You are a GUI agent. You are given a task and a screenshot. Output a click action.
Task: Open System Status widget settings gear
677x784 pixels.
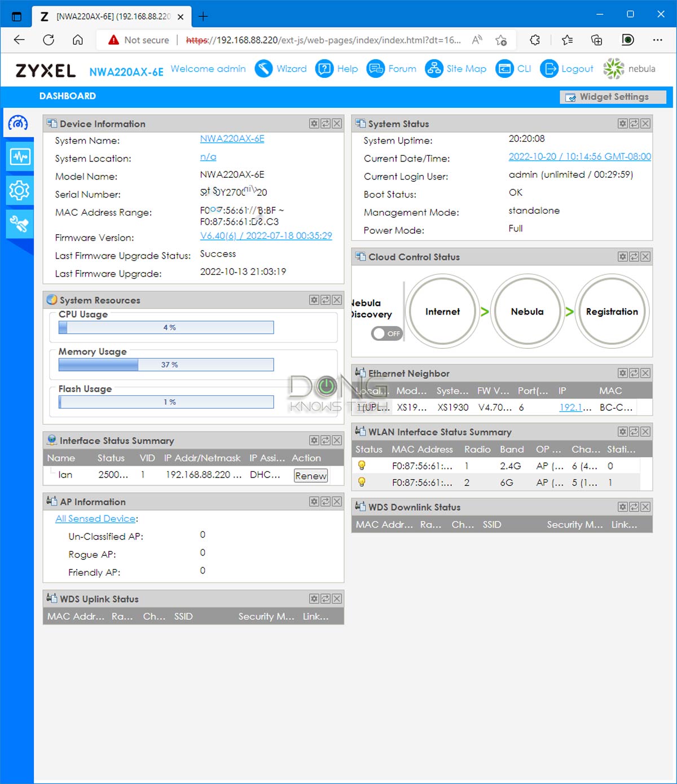pyautogui.click(x=623, y=124)
